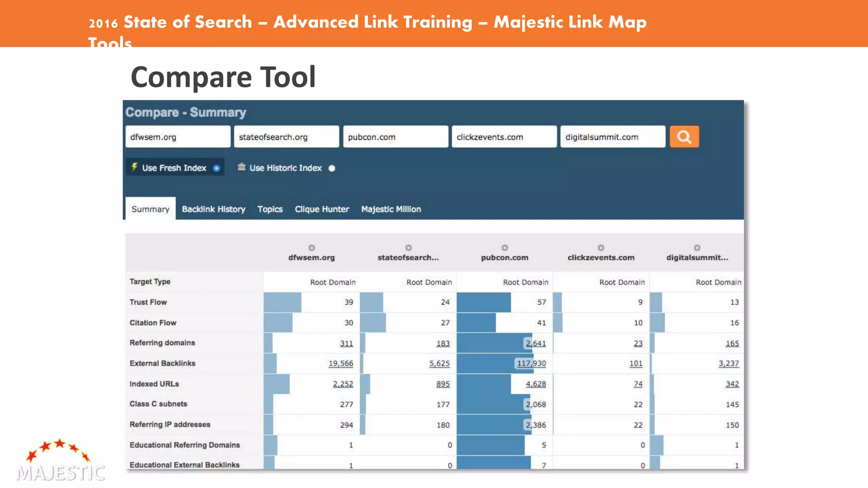Open the Majestic Million tab
This screenshot has width=868, height=488.
(x=391, y=209)
